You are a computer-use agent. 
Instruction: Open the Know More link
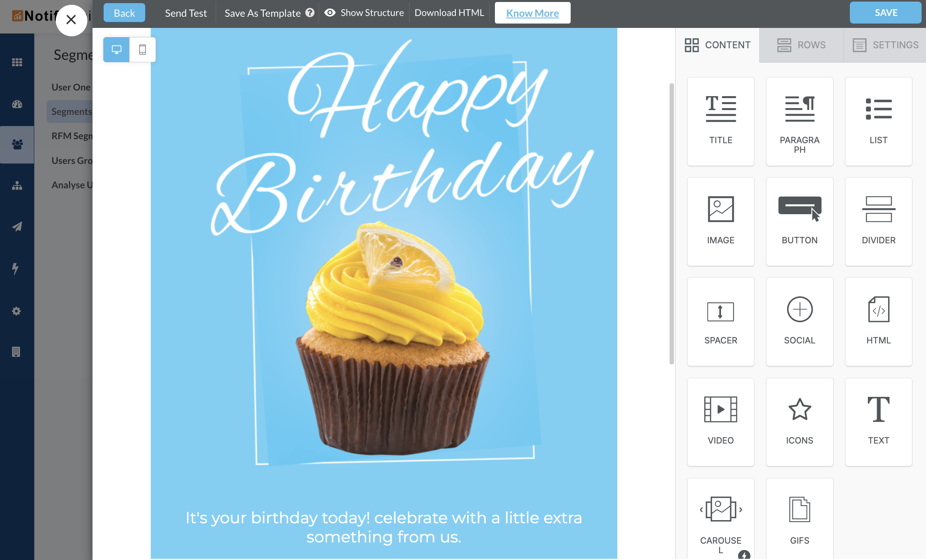click(532, 13)
